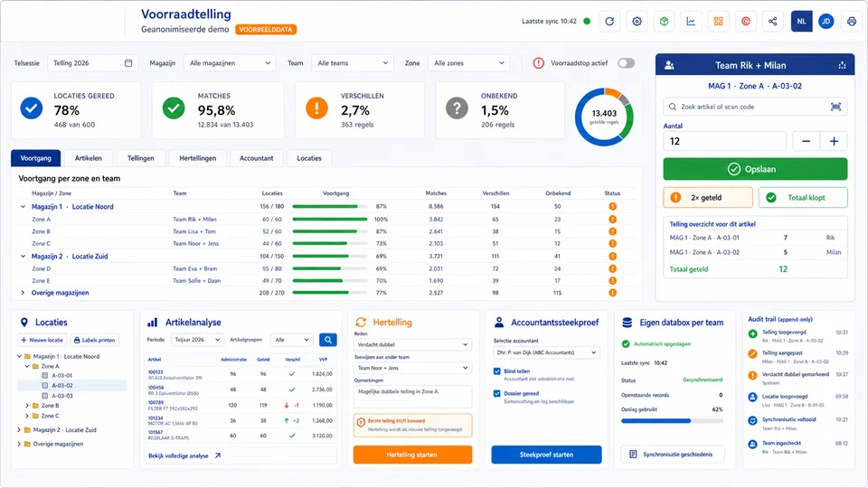
Task: Click status warning icon for Zone E row
Action: [x=612, y=280]
